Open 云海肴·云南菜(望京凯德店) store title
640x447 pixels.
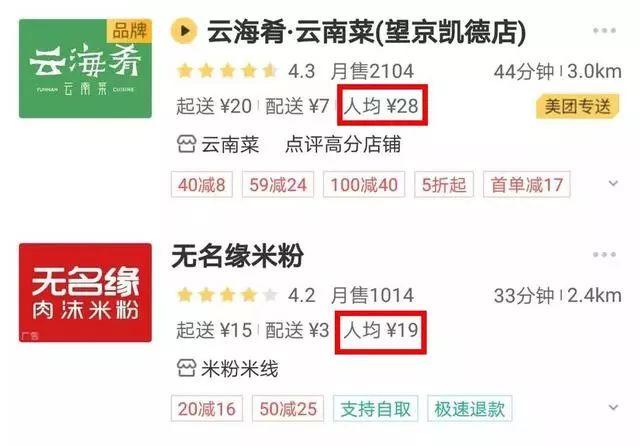pyautogui.click(x=366, y=32)
